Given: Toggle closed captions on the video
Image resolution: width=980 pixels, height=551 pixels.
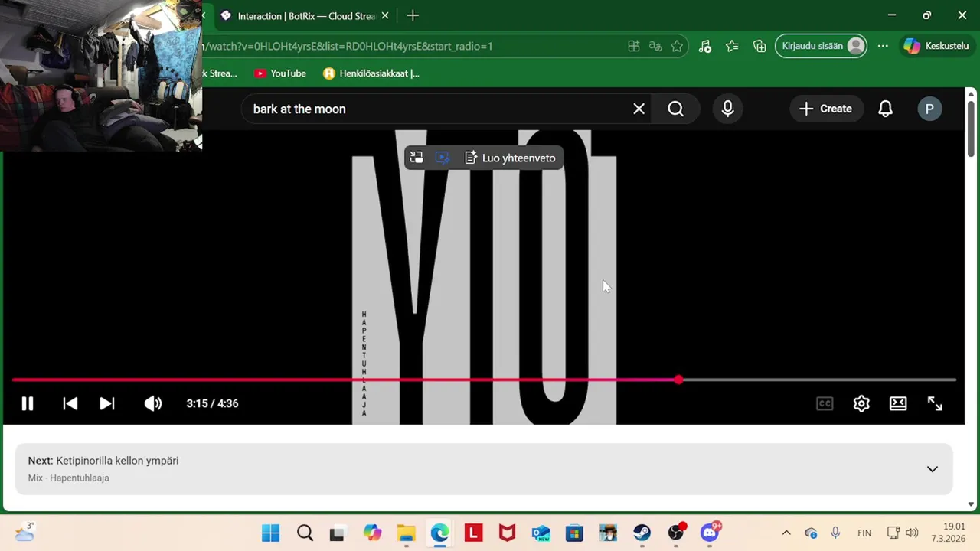Looking at the screenshot, I should point(825,403).
